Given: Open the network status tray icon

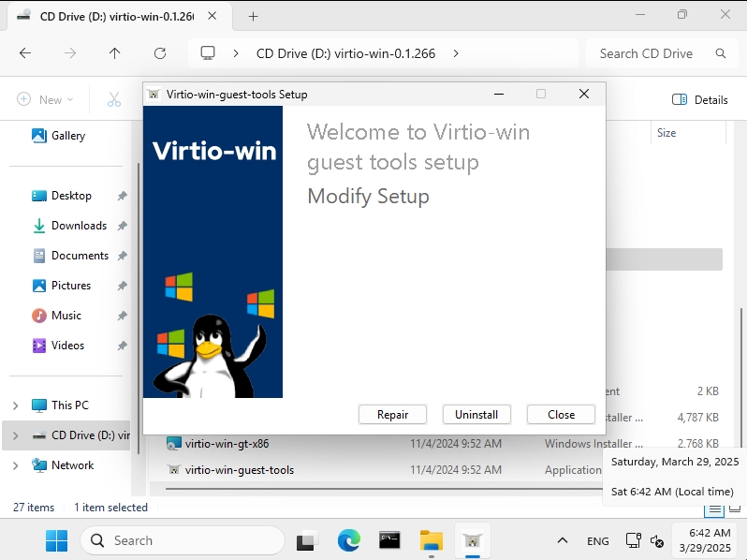Looking at the screenshot, I should click(x=633, y=541).
